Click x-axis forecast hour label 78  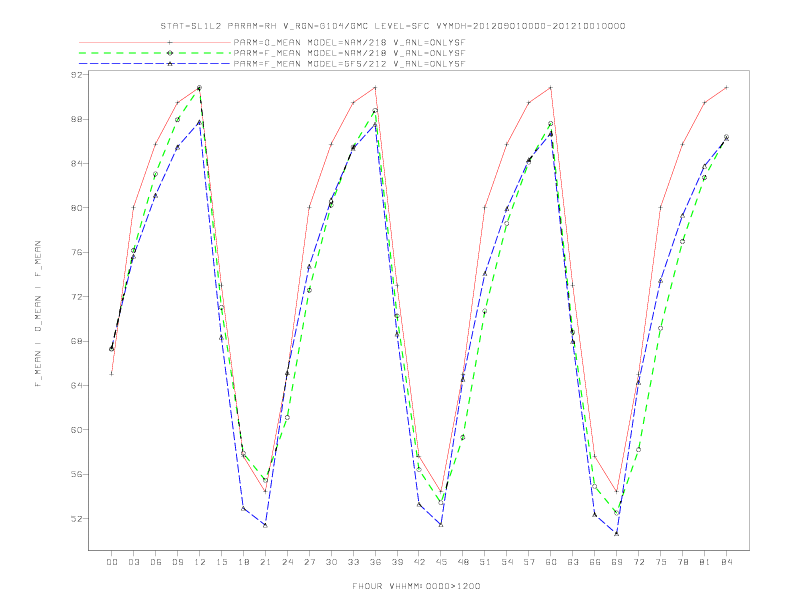683,562
